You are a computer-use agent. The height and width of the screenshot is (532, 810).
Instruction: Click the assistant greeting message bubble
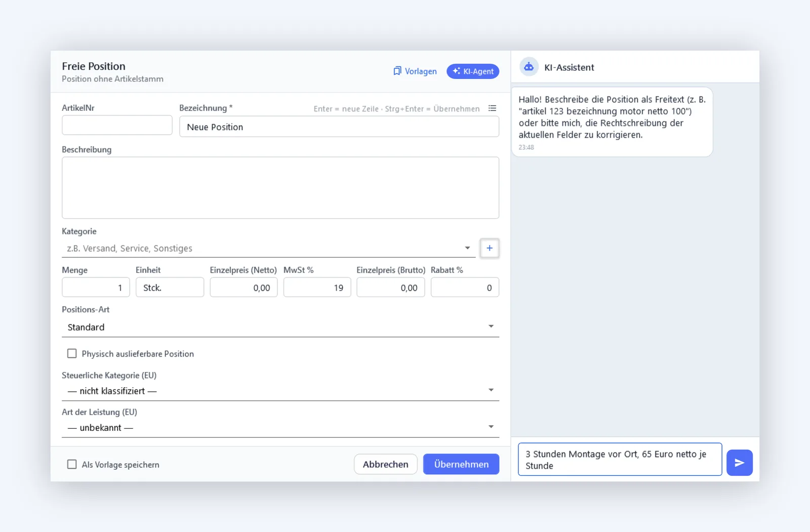pos(612,122)
